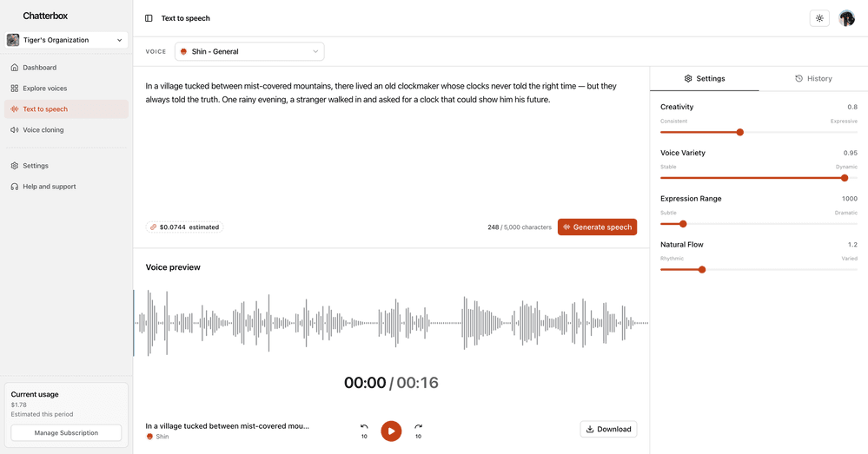Switch to the Settings tab
868x454 pixels.
point(704,78)
